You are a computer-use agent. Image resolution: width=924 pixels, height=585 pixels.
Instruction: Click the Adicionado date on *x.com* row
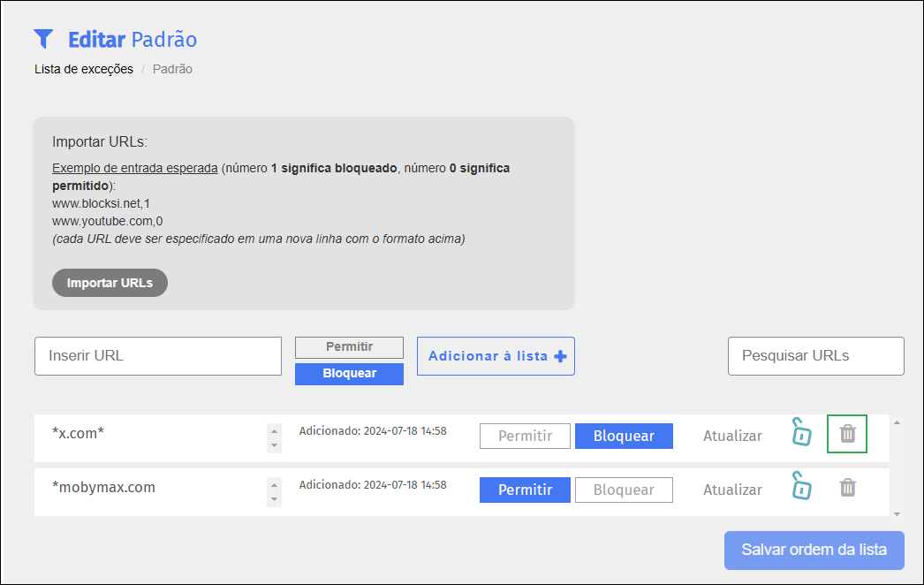tap(373, 431)
